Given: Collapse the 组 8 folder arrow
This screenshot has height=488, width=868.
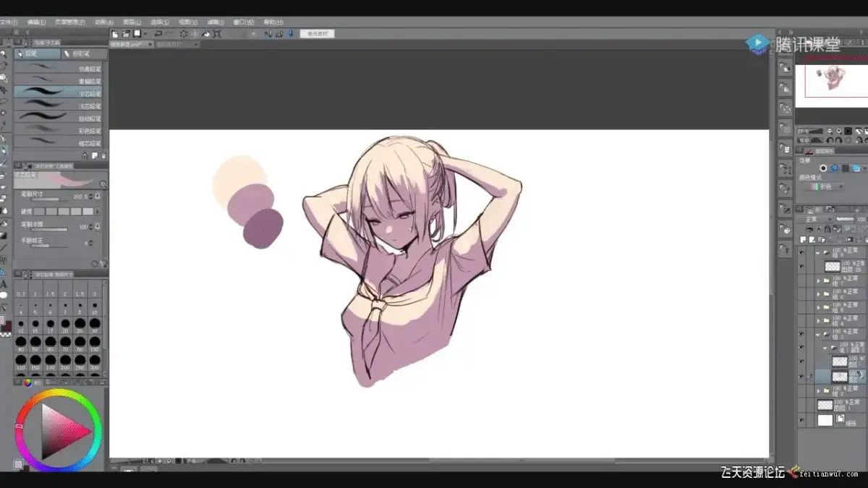Looking at the screenshot, I should point(817,253).
